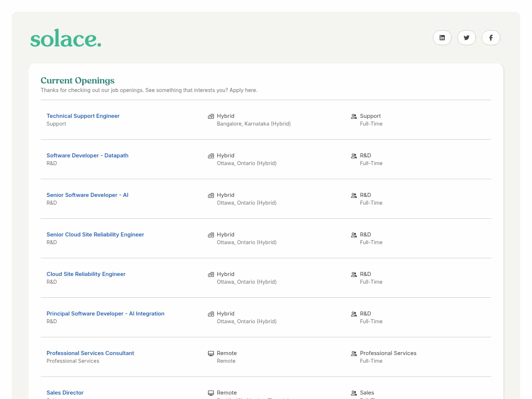532x399 pixels.
Task: Click 'Full-Time' in Professional Services Consultant row
Action: click(x=371, y=361)
